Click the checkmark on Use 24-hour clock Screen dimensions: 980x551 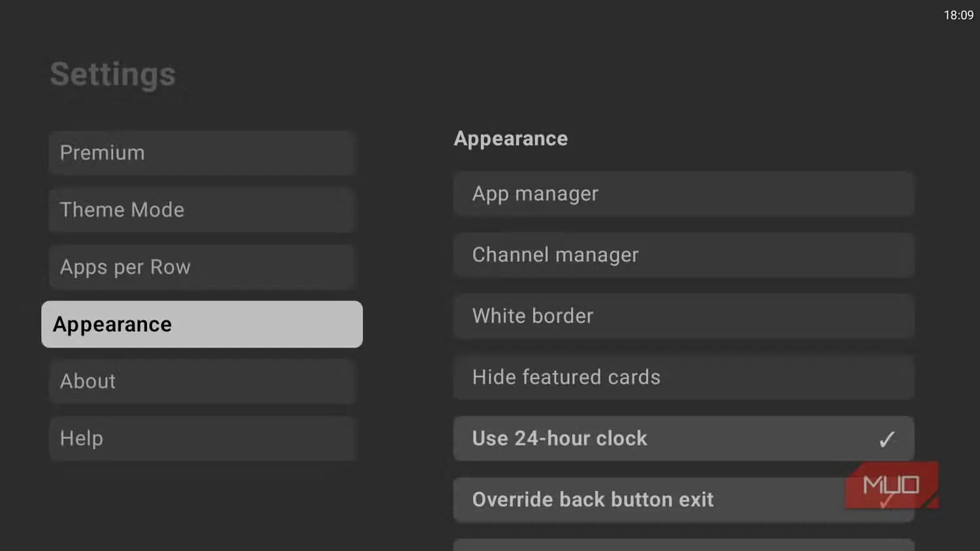click(887, 439)
